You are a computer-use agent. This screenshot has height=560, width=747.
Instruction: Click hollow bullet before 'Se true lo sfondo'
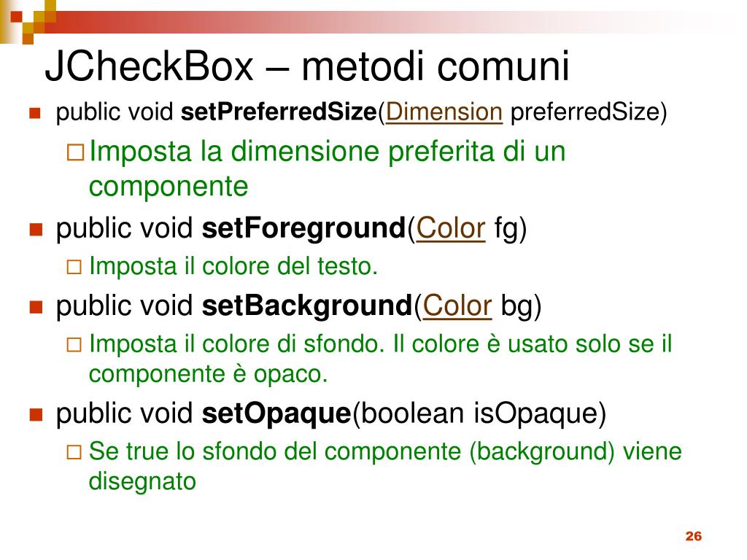pyautogui.click(x=74, y=453)
